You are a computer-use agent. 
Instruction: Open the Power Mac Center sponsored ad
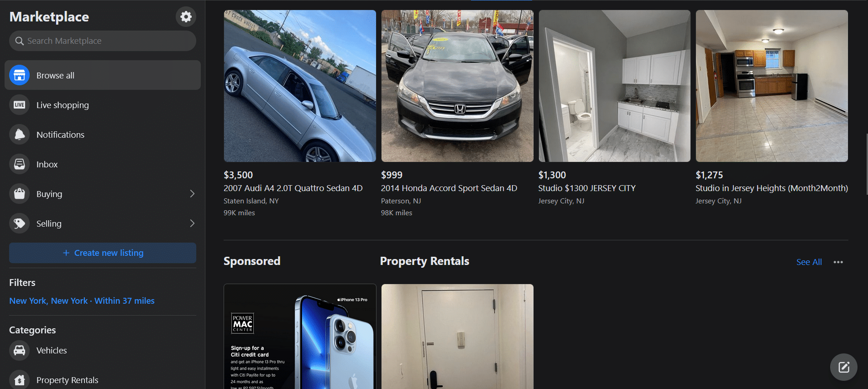[x=300, y=337]
